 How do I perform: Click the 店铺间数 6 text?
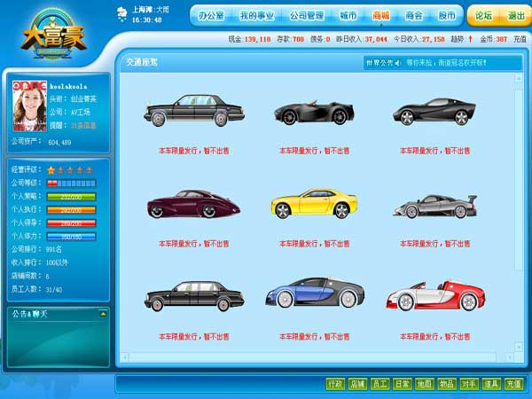click(x=30, y=276)
